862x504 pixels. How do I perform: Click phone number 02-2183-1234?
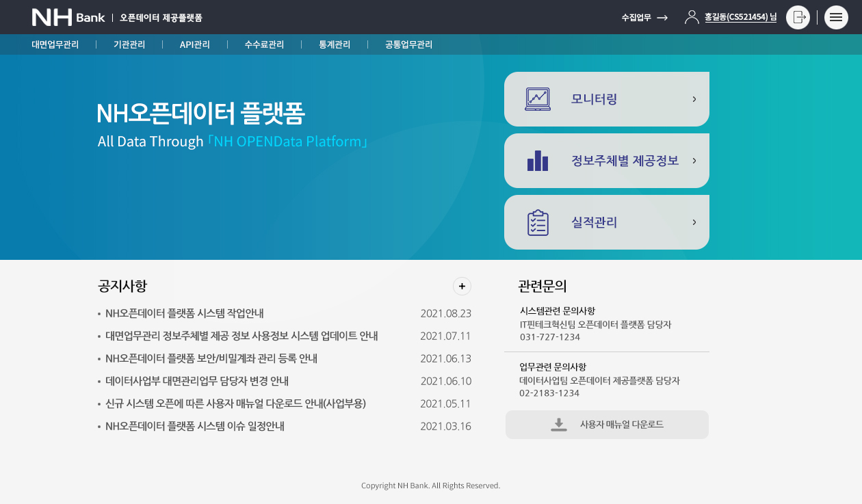coord(549,393)
